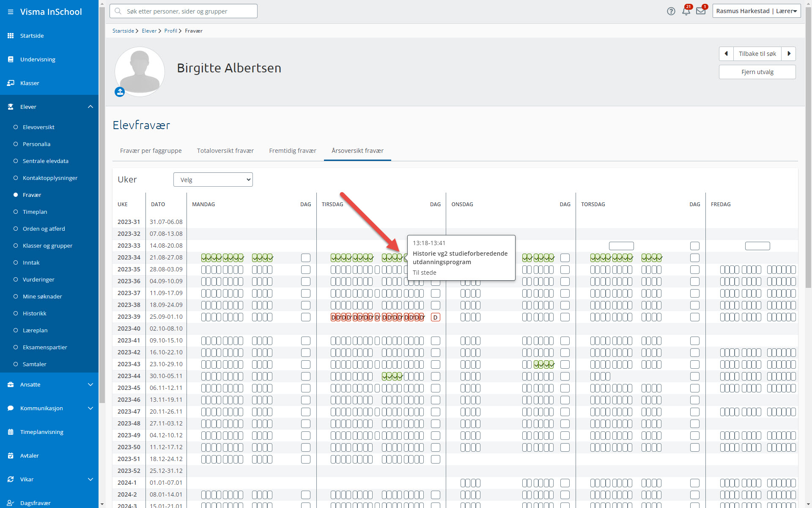812x508 pixels.
Task: Follow the Elever breadcrumb link
Action: pyautogui.click(x=149, y=31)
